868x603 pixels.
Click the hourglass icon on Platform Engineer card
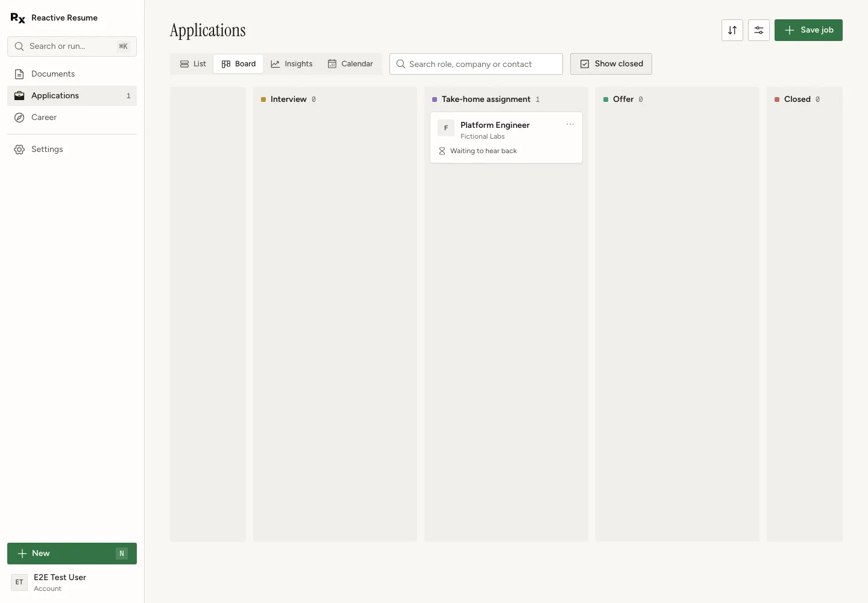[x=442, y=151]
